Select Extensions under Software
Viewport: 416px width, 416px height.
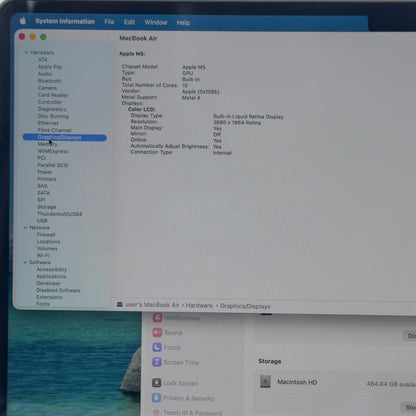click(x=49, y=297)
